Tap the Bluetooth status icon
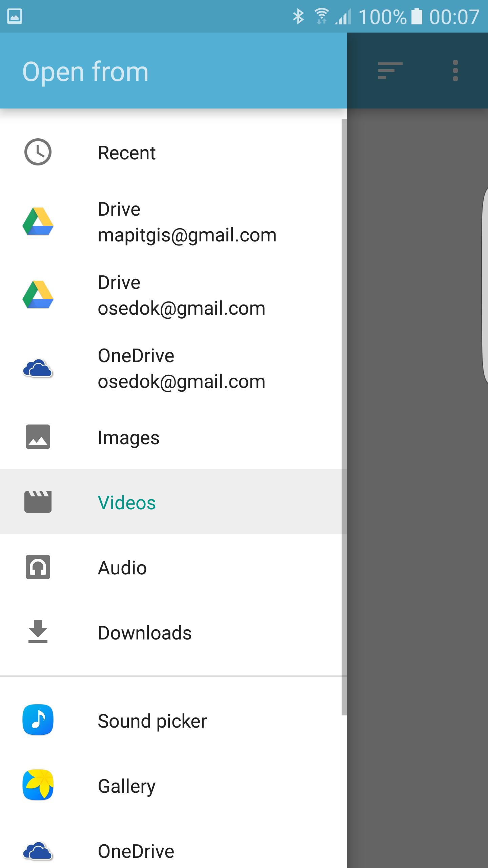The image size is (488, 868). point(298,16)
